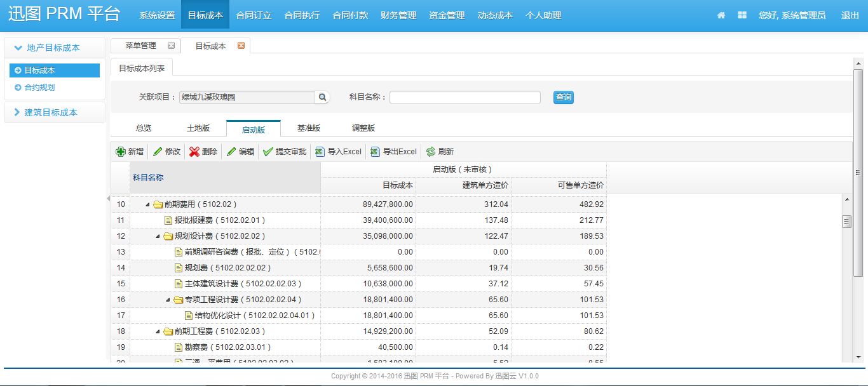The image size is (868, 386).
Task: Switch to the 总览 version tab
Action: point(144,128)
